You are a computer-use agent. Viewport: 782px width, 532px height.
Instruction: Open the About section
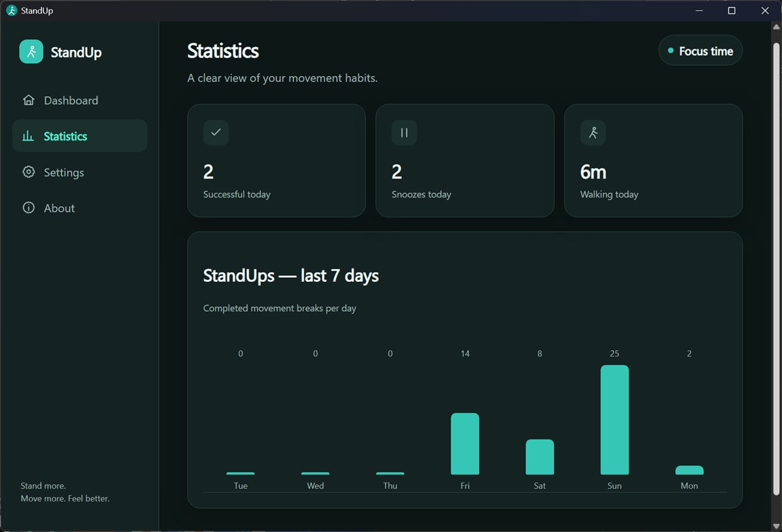[80, 208]
